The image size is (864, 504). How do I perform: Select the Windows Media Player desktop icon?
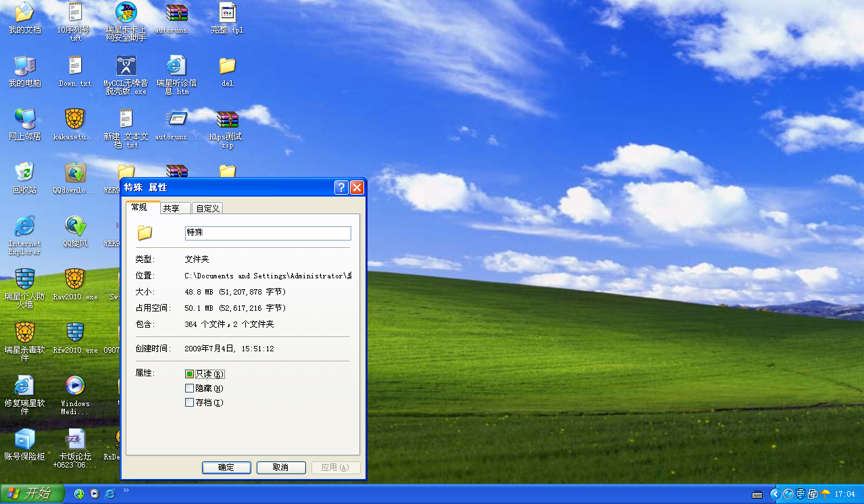(75, 386)
